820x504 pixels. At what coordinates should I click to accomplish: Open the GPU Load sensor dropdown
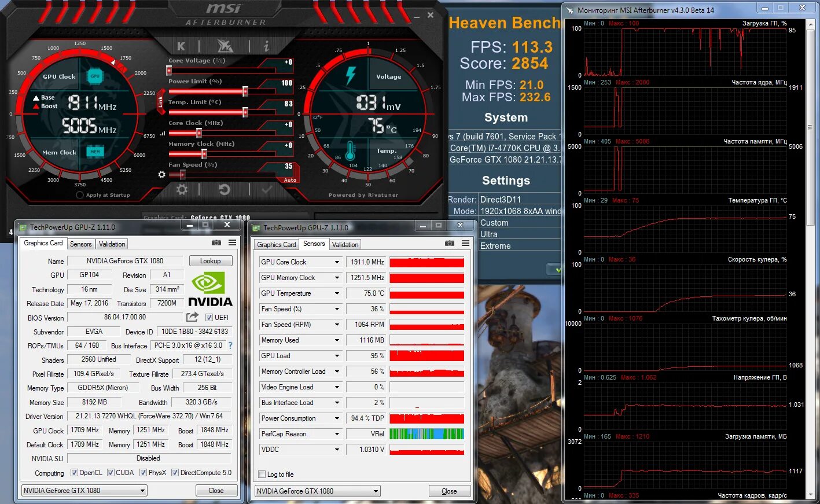pos(337,356)
